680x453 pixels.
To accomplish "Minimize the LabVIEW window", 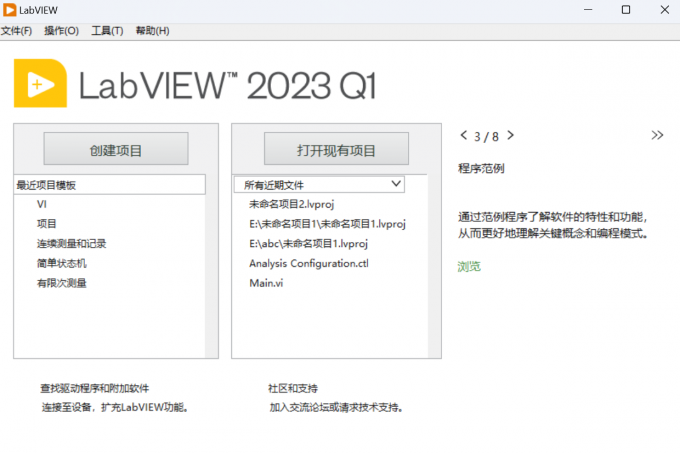I will pyautogui.click(x=588, y=10).
